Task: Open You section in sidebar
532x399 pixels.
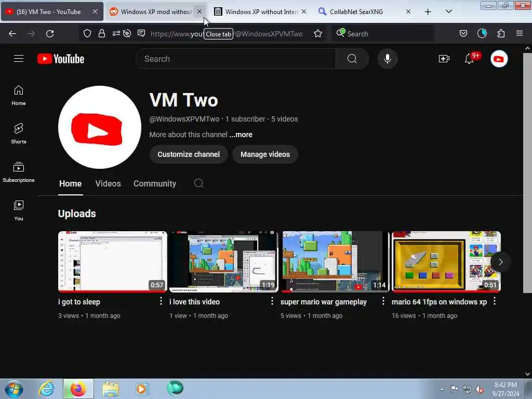Action: [x=19, y=211]
